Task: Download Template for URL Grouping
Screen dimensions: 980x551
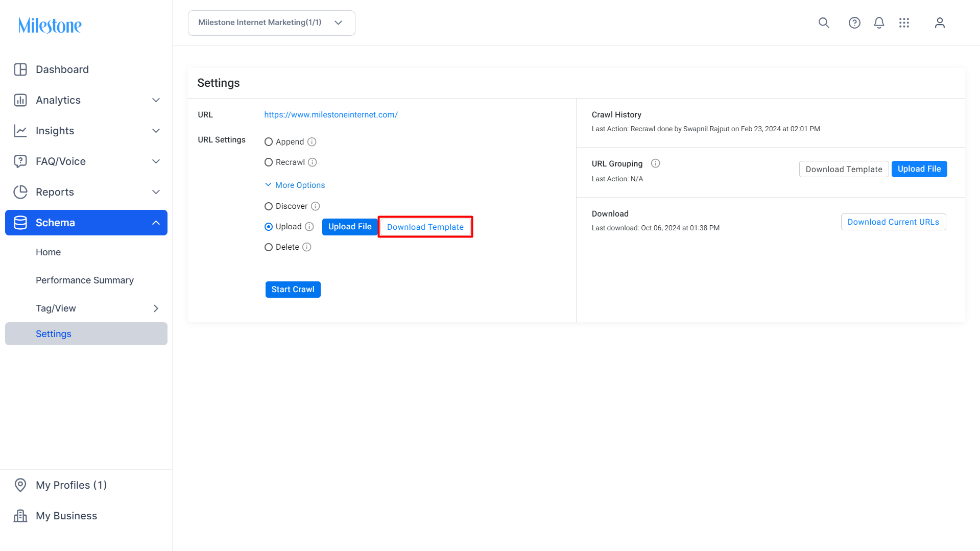Action: (x=844, y=169)
